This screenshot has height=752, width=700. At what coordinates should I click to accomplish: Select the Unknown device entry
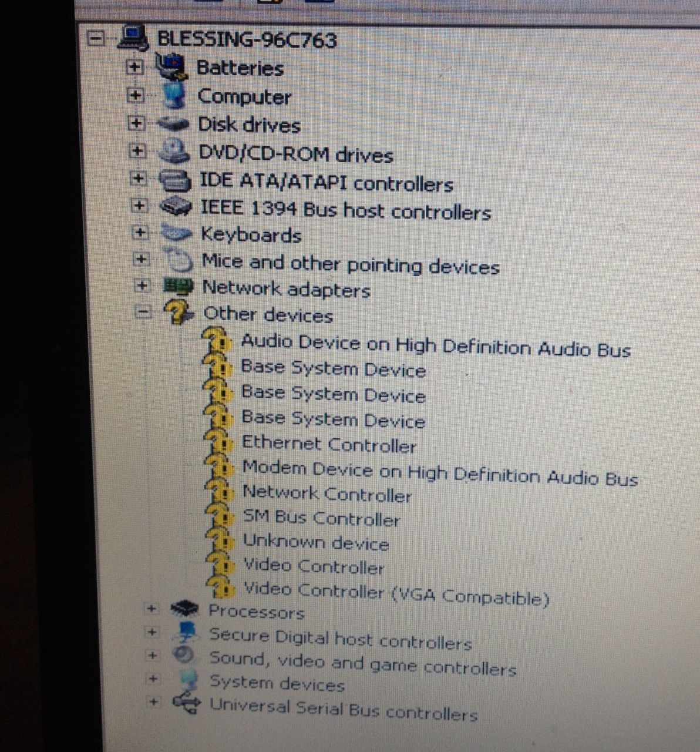tap(316, 542)
